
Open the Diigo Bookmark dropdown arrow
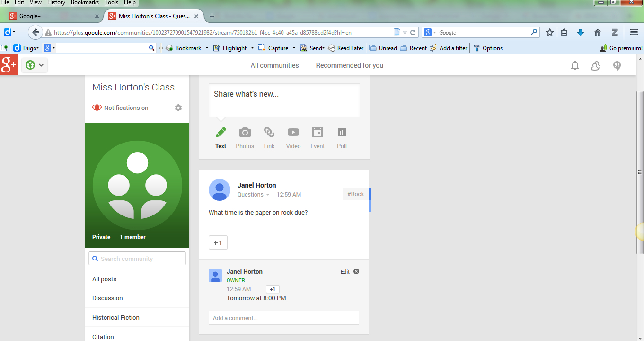207,48
